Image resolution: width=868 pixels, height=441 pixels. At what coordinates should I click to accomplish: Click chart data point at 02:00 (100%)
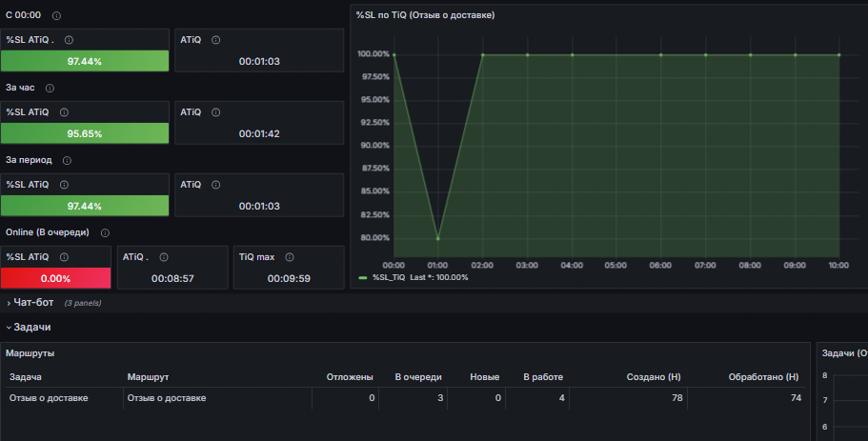(x=483, y=55)
